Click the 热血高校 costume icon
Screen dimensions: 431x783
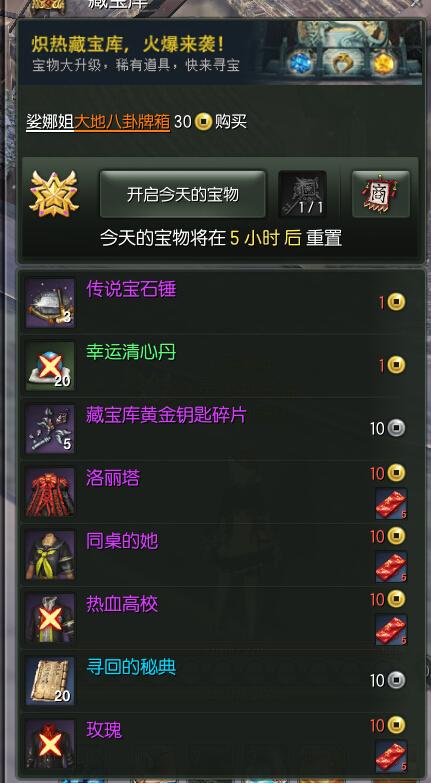(x=50, y=618)
